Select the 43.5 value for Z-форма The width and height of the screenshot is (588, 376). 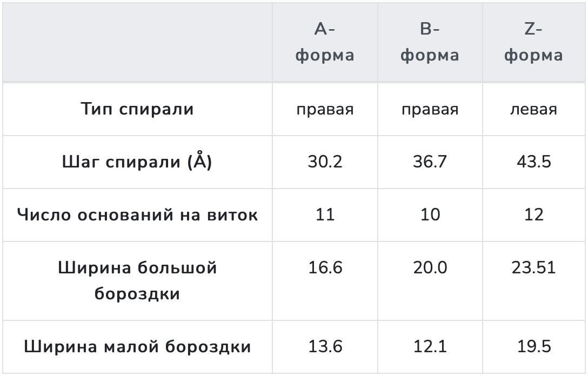pyautogui.click(x=533, y=162)
